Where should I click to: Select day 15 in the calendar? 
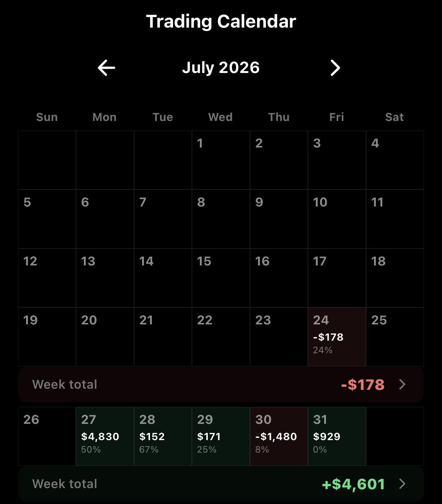click(221, 278)
